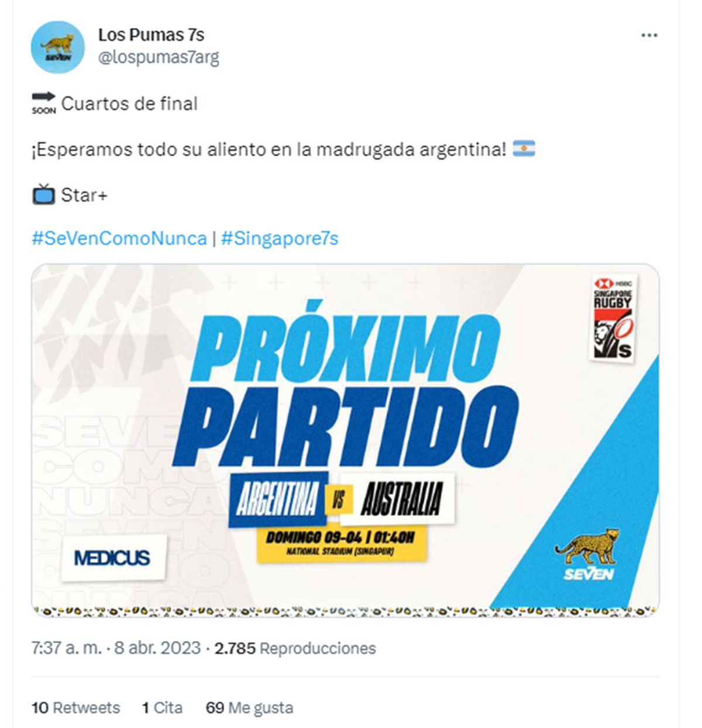Click the Argentina team label in image

pyautogui.click(x=278, y=499)
